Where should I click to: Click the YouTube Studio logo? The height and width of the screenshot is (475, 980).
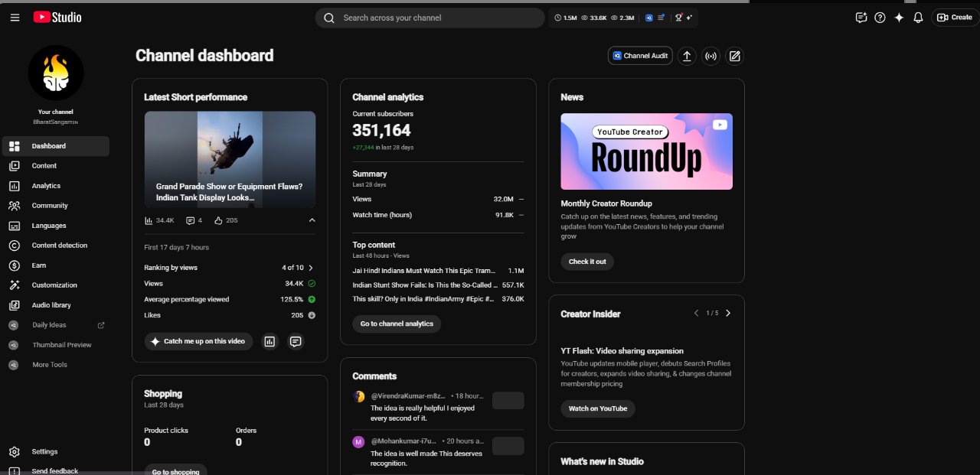click(x=57, y=17)
